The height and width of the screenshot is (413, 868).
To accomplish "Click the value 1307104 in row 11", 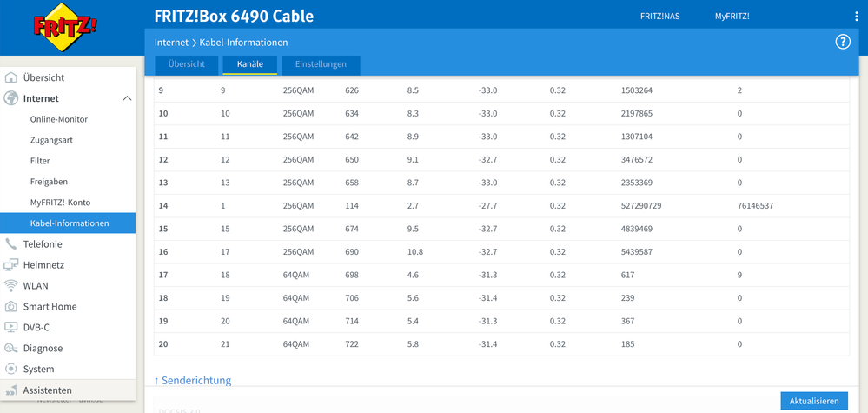I will [x=637, y=137].
